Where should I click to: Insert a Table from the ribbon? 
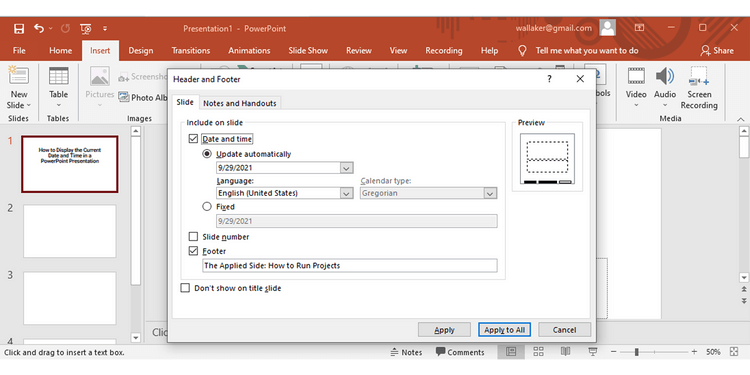(58, 77)
